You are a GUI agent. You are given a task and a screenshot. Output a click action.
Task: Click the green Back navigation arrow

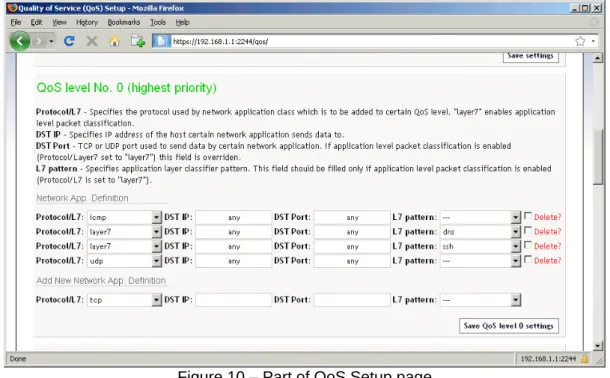coord(20,41)
